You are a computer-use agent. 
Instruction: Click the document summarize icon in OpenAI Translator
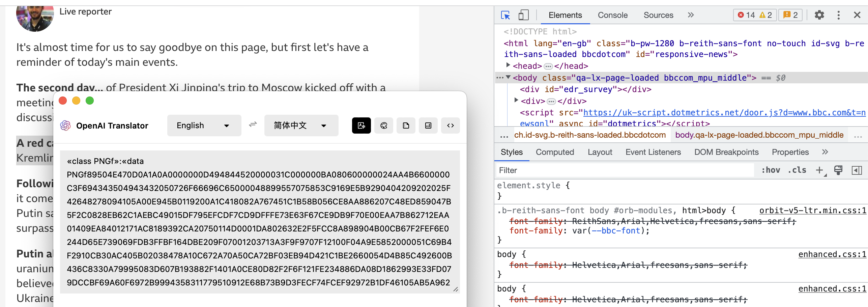coord(406,125)
